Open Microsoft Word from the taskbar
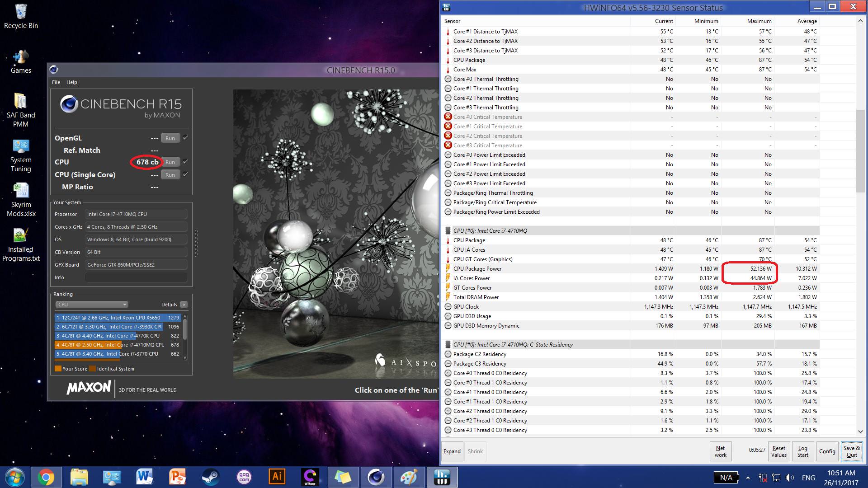The width and height of the screenshot is (868, 488). point(144,477)
